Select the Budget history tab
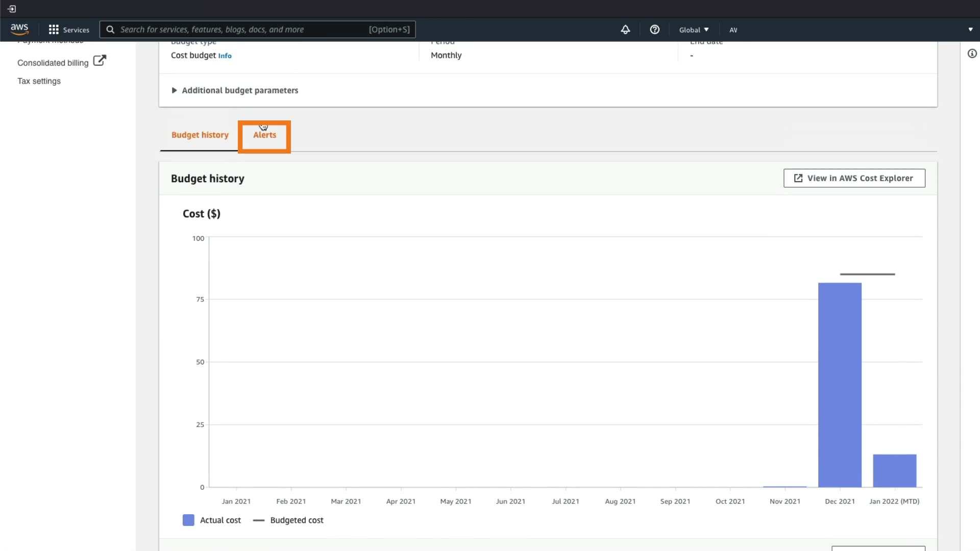The width and height of the screenshot is (980, 551). pyautogui.click(x=200, y=135)
